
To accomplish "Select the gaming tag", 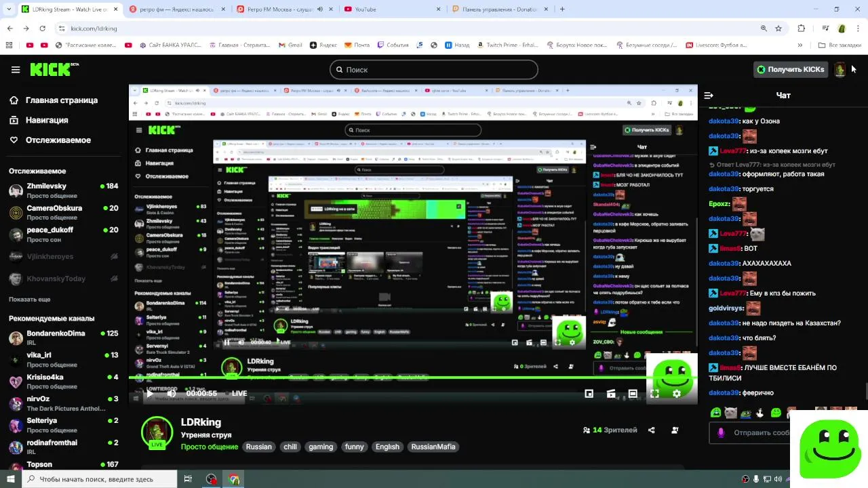I will (x=321, y=447).
